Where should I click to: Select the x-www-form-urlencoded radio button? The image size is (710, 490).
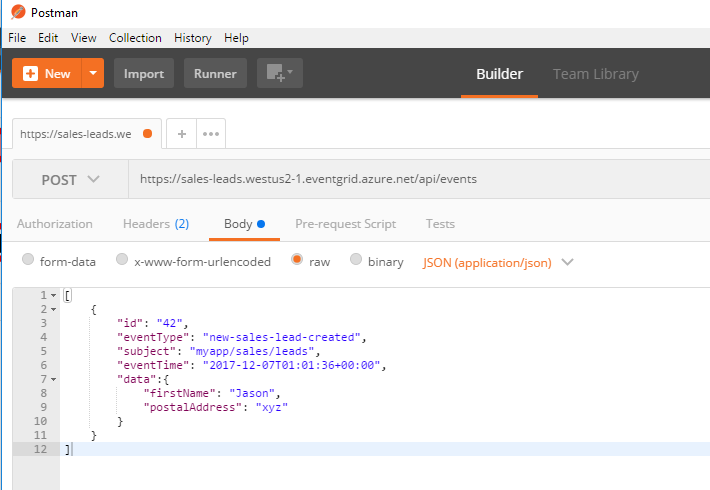click(x=122, y=259)
